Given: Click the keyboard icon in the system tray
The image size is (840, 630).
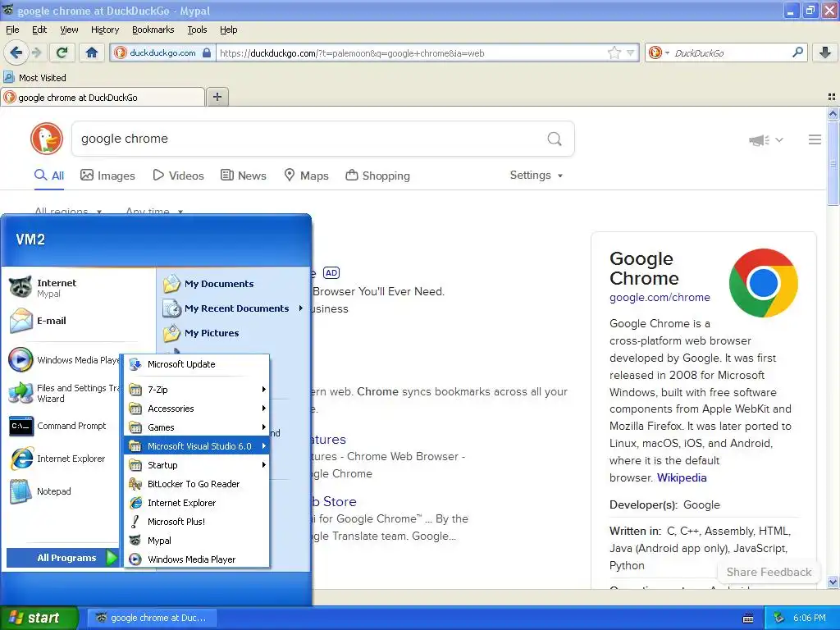Looking at the screenshot, I should (748, 618).
